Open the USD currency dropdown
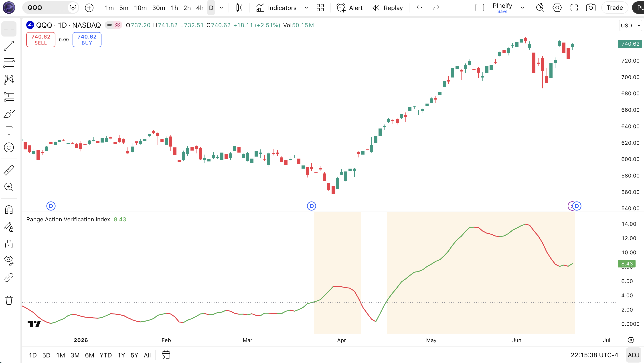Screen dimensions: 644x363 [x=630, y=26]
